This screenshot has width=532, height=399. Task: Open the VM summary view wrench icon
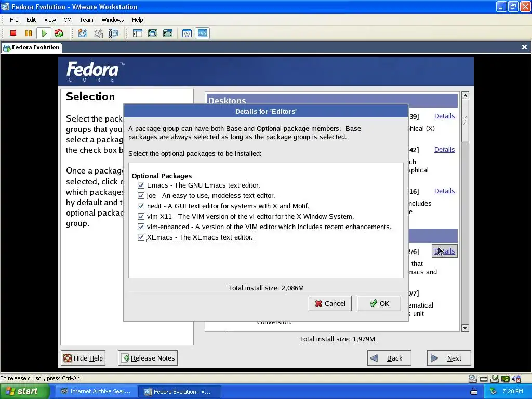click(x=187, y=33)
